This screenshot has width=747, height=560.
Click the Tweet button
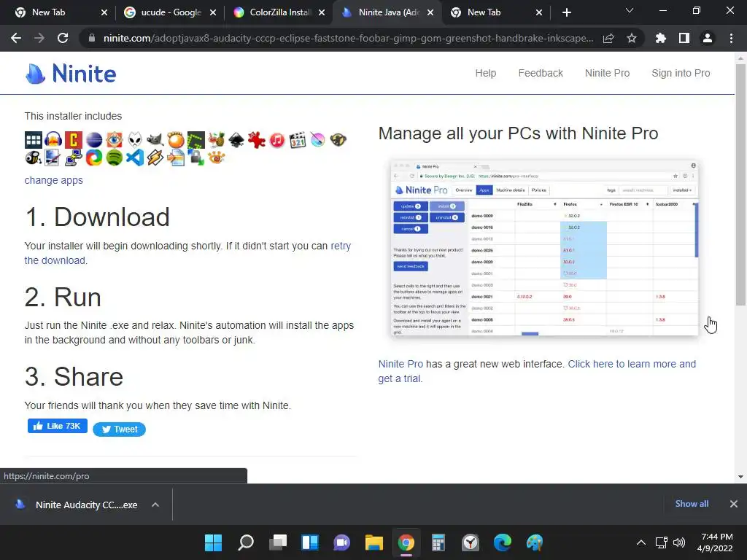pyautogui.click(x=119, y=429)
